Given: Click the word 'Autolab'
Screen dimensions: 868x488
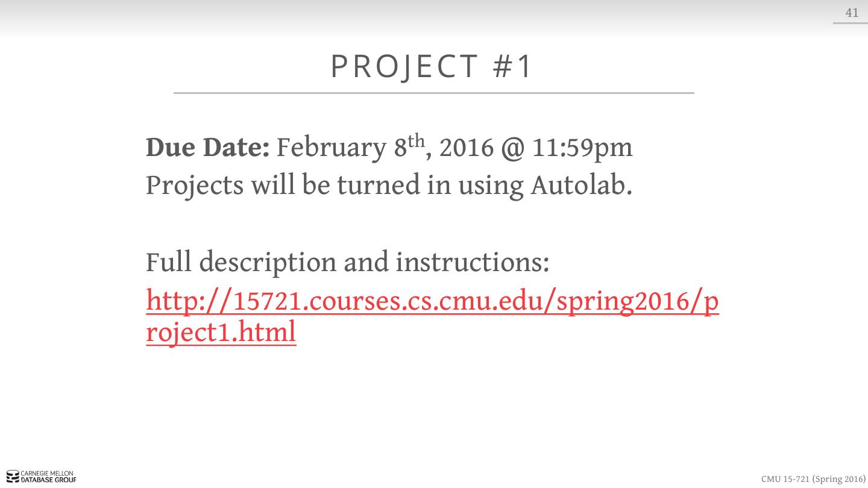Looking at the screenshot, I should (x=580, y=185).
